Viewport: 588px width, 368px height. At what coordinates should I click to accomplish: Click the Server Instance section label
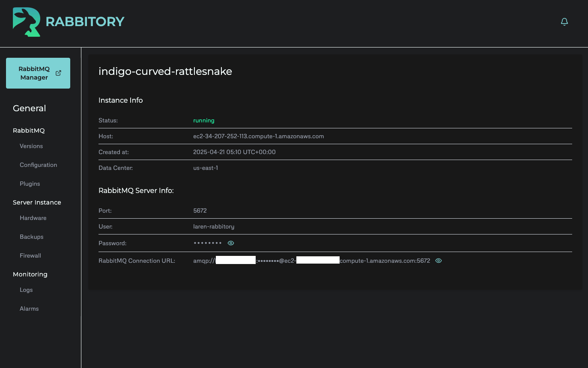coord(37,202)
